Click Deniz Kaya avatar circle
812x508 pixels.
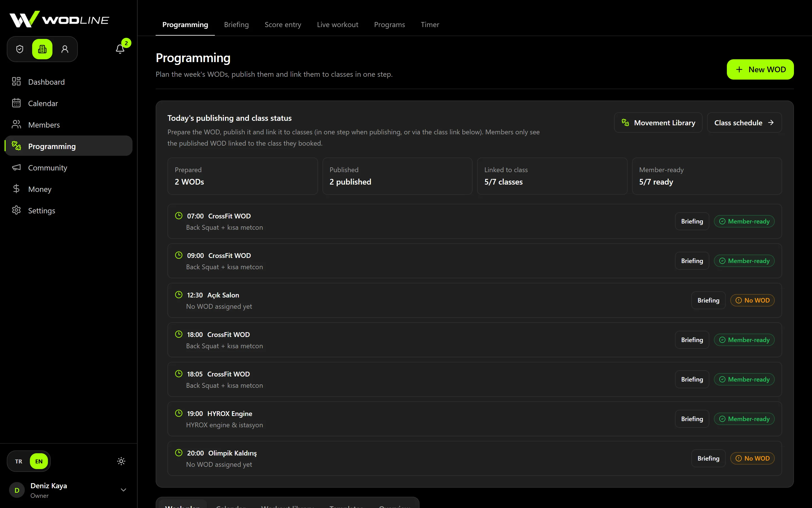17,490
